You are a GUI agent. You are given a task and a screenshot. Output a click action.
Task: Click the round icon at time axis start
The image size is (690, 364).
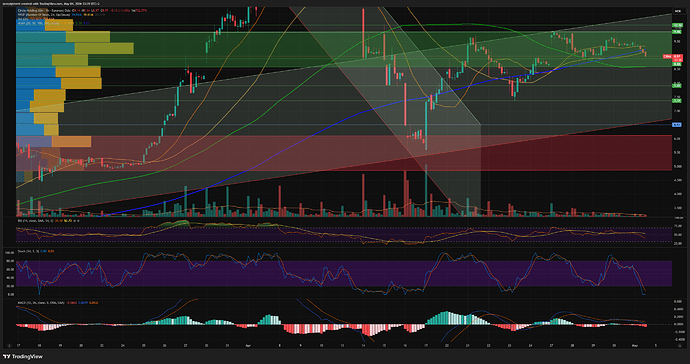(8, 346)
